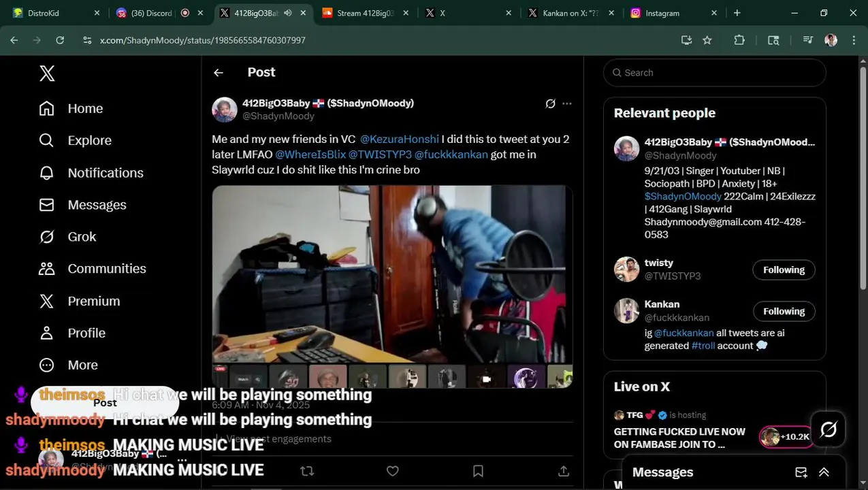The image size is (868, 490).
Task: Click the @fuckkkankan mention in the tweet
Action: 451,154
